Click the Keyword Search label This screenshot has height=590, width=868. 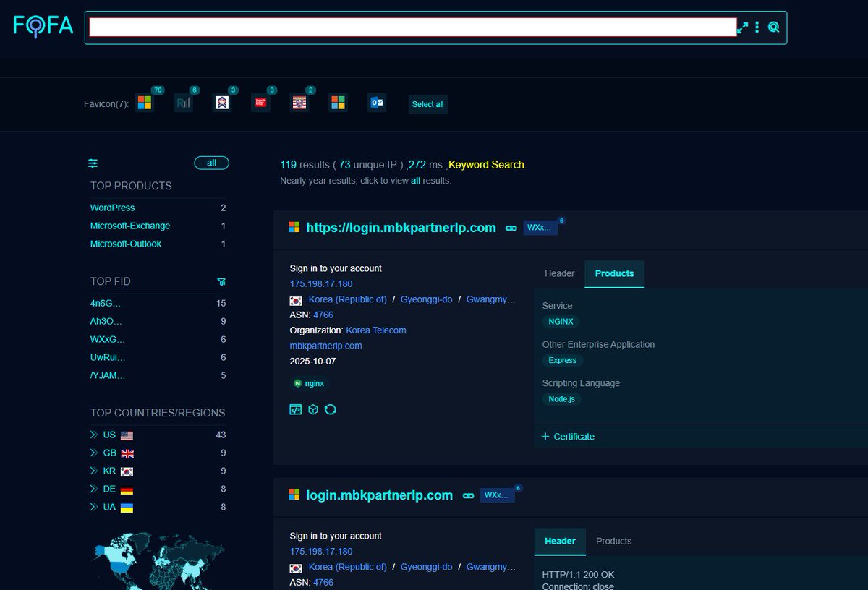486,165
